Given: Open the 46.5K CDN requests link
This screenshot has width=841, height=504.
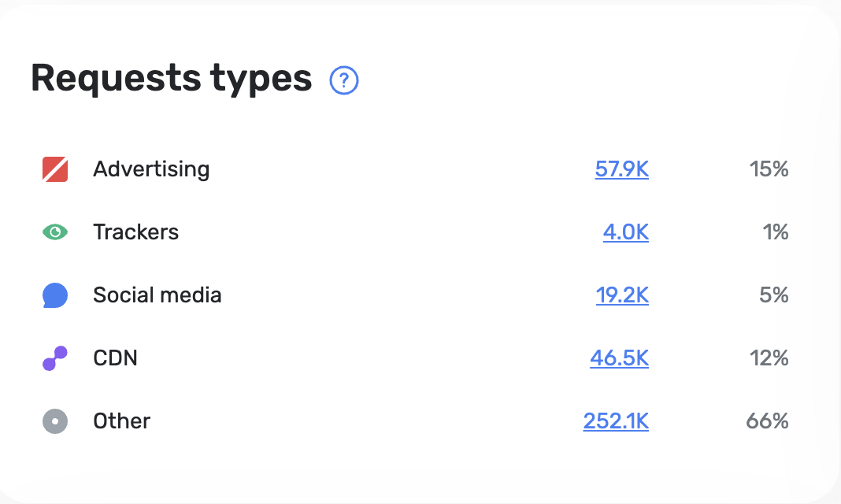Looking at the screenshot, I should 620,358.
